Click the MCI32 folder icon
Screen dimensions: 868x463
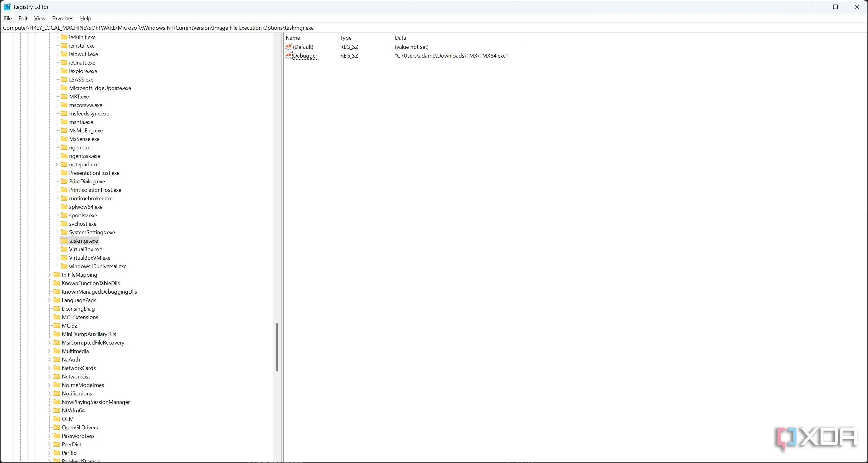(57, 325)
